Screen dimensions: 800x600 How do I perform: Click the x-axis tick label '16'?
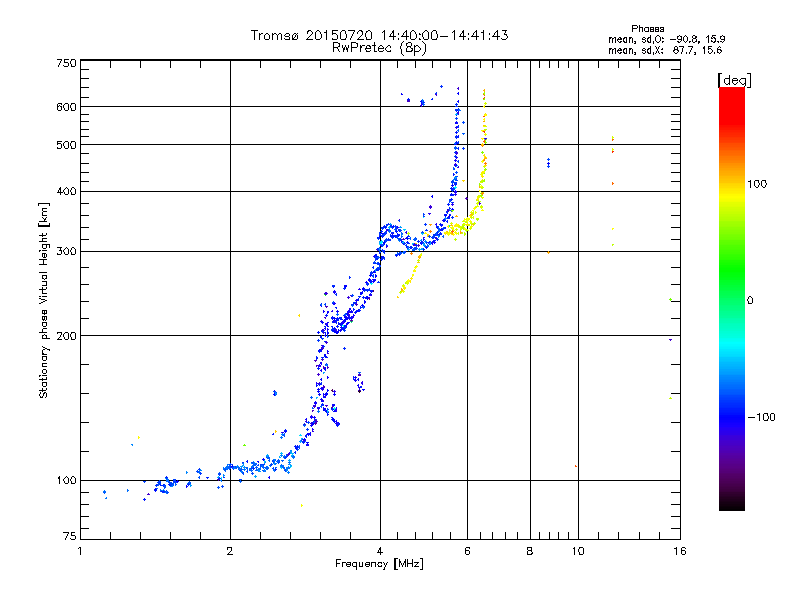click(x=680, y=551)
